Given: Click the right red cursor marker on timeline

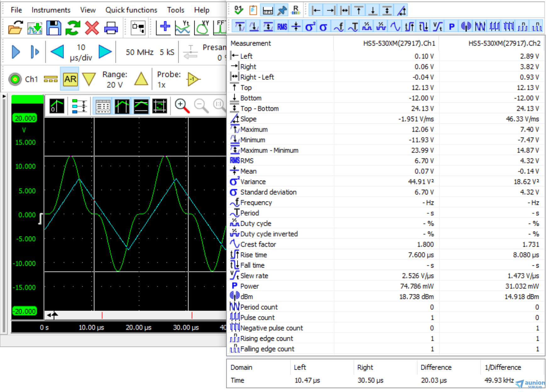Looking at the screenshot, I should pyautogui.click(x=192, y=315).
